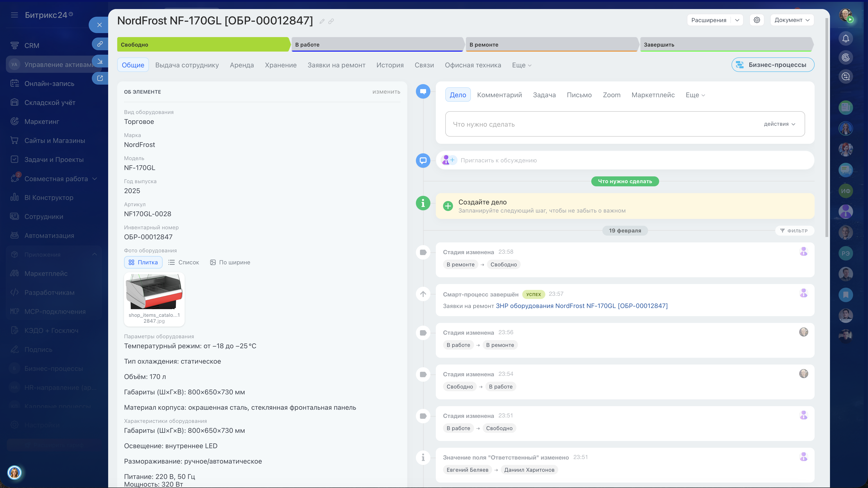Image resolution: width=868 pixels, height=488 pixels.
Task: Open Складской учёт in sidebar
Action: tap(50, 102)
